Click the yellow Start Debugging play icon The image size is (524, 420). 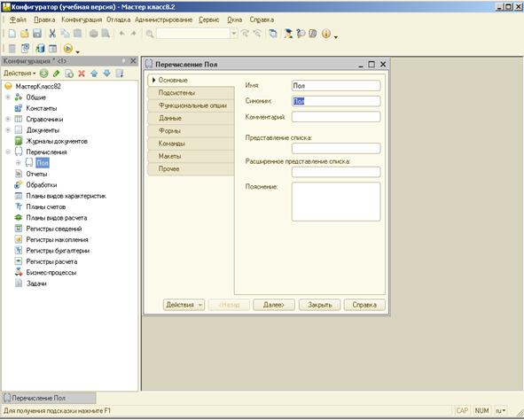(68, 49)
